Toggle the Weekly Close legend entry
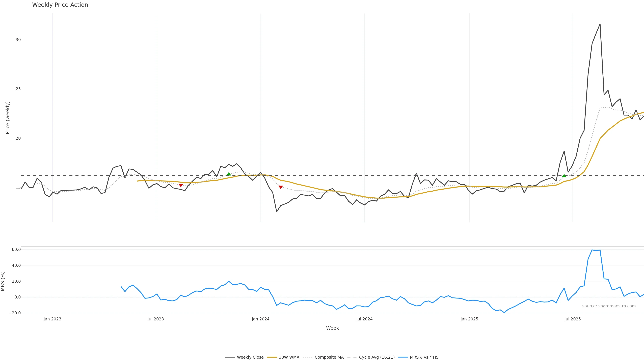The image size is (644, 362). point(250,357)
